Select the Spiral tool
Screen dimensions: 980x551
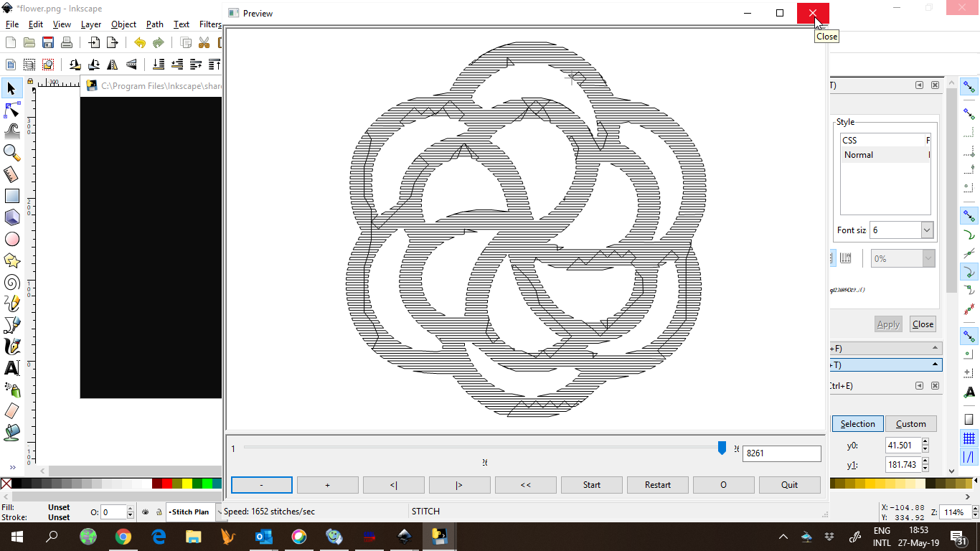(x=11, y=282)
